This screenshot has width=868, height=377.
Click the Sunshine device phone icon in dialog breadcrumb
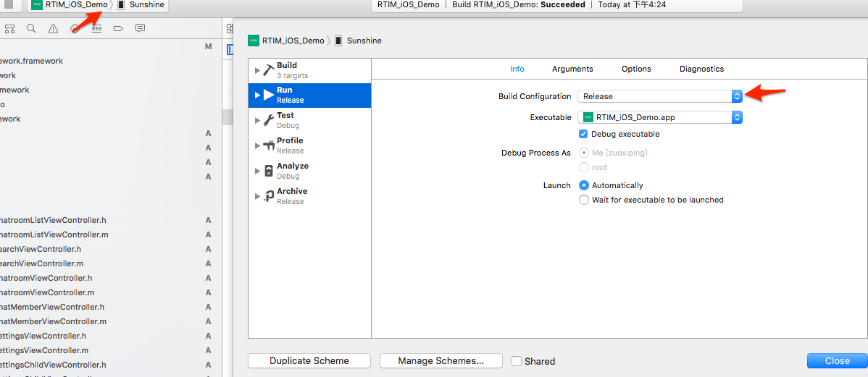338,41
